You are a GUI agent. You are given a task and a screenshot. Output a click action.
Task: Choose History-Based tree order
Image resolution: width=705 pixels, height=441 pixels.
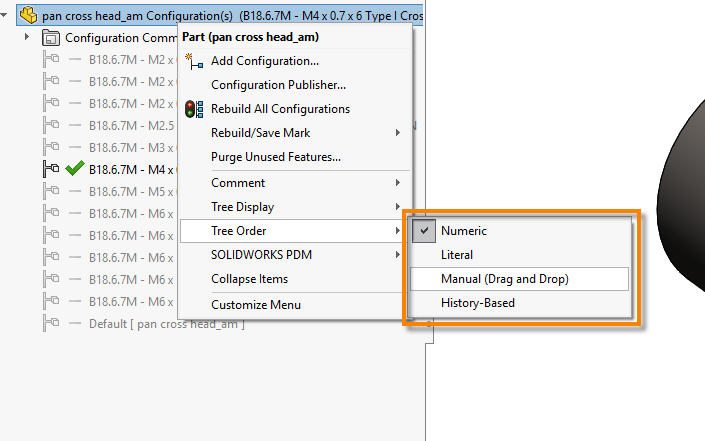coord(477,303)
